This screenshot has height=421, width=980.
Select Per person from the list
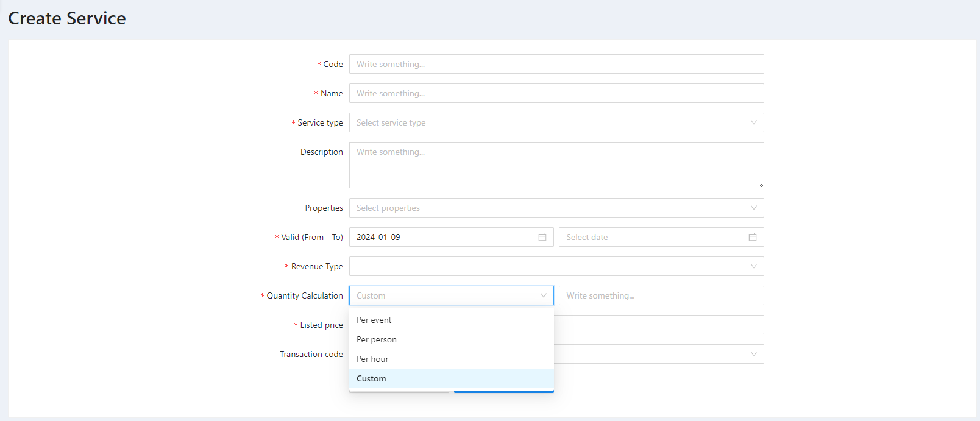(x=377, y=339)
